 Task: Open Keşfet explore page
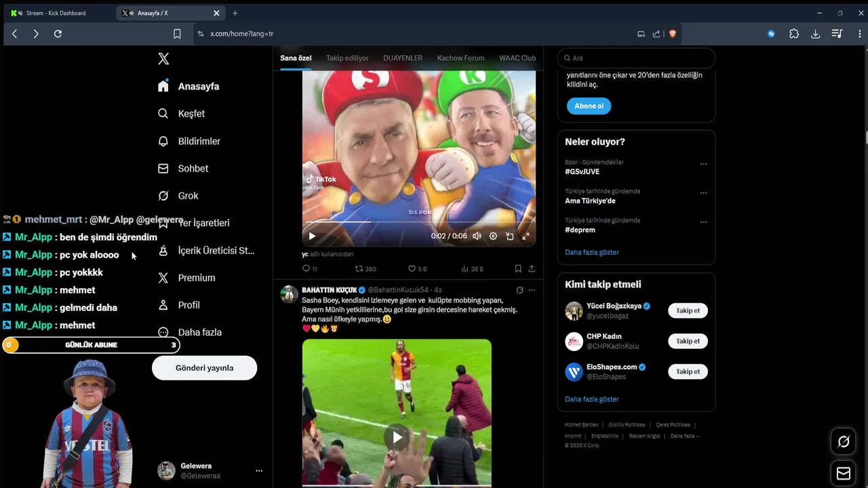point(181,114)
